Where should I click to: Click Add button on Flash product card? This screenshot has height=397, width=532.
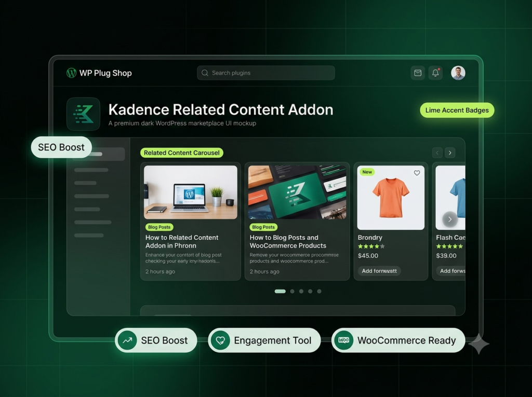(x=451, y=271)
